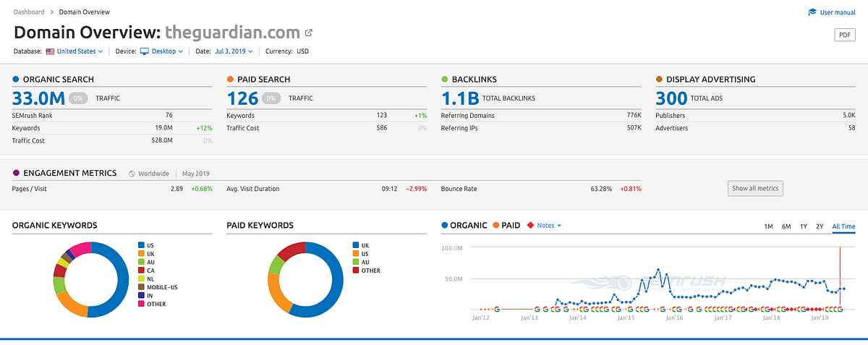Screen dimensions: 868x345
Task: Click the Show all metrics button
Action: 755,189
